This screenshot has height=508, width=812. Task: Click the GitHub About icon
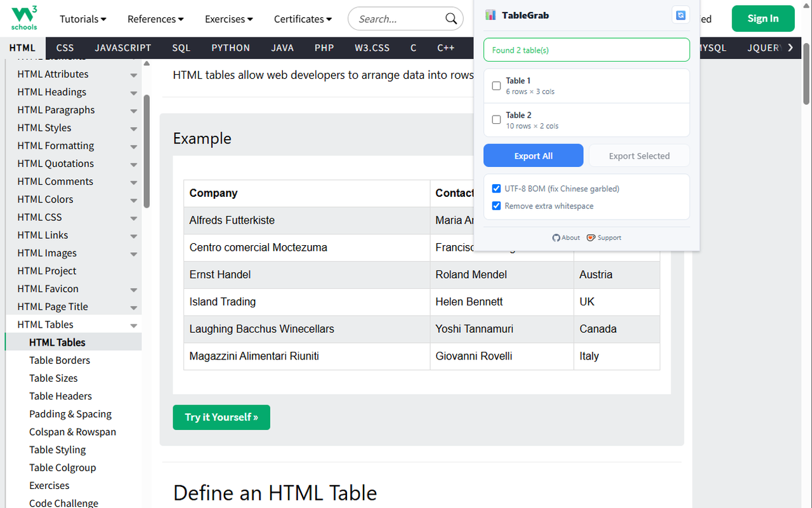tap(556, 237)
